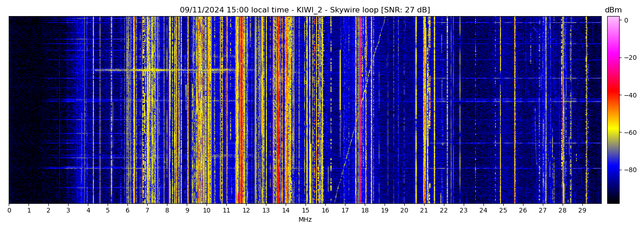
Task: Click x-axis tick label '12'
Action: 246,211
